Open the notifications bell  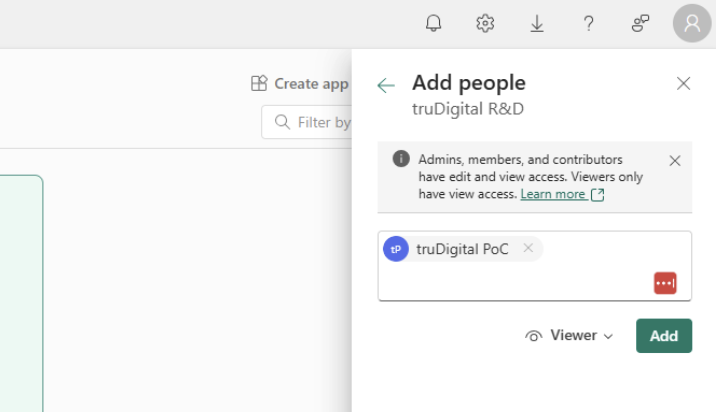click(433, 23)
